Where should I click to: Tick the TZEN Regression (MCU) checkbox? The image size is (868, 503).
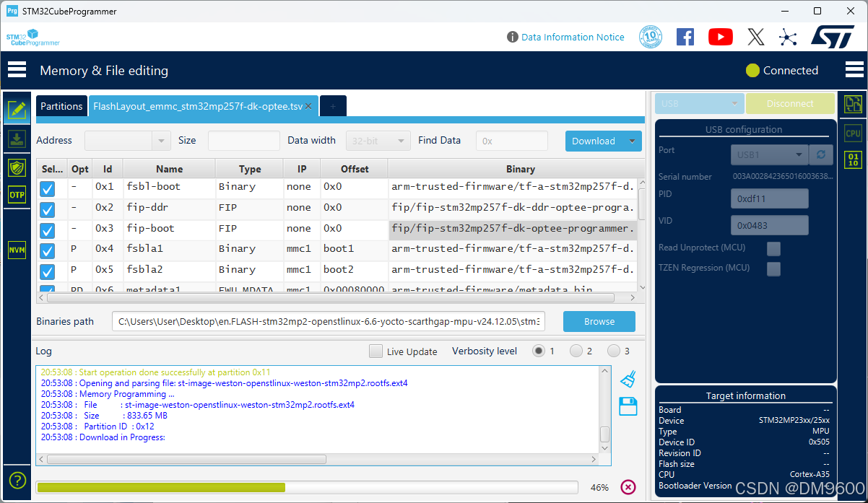click(x=773, y=268)
